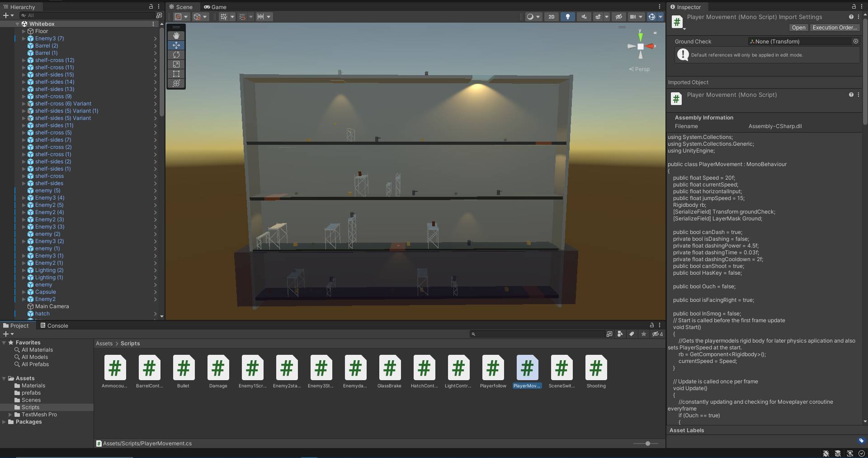Click the Ground Check object picker icon

coord(855,41)
